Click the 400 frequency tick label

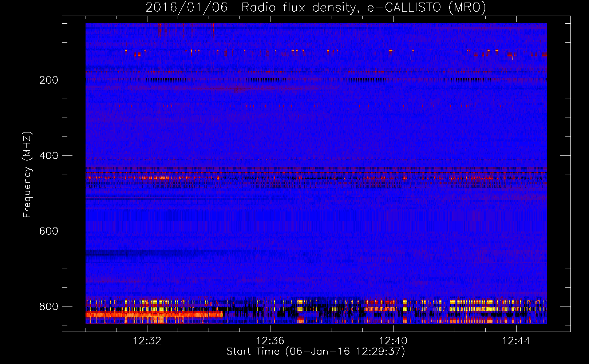point(49,156)
